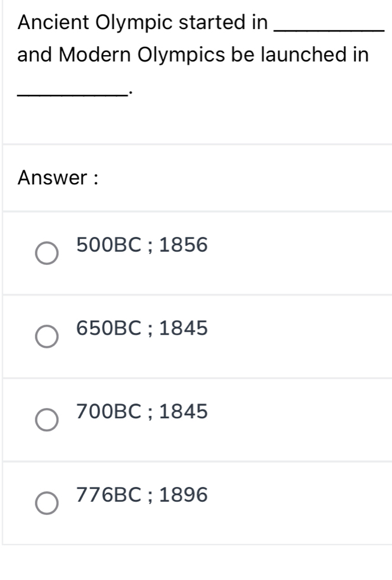Click the "500BC ; 1856" answer text
This screenshot has width=392, height=580.
pos(142,245)
